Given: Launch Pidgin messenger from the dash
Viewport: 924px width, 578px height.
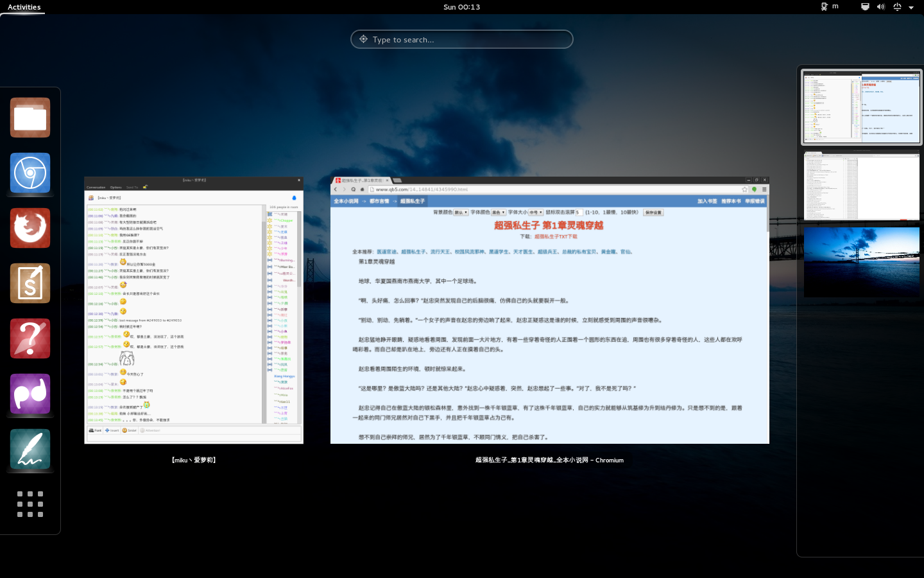Looking at the screenshot, I should 30,394.
